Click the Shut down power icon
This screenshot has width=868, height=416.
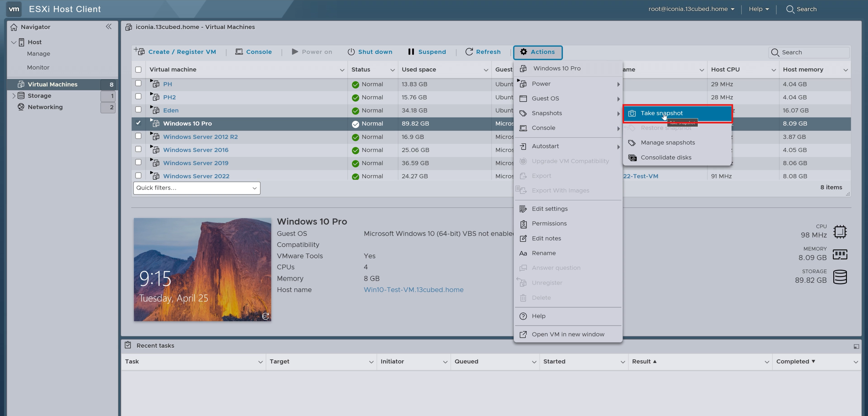[x=351, y=52]
